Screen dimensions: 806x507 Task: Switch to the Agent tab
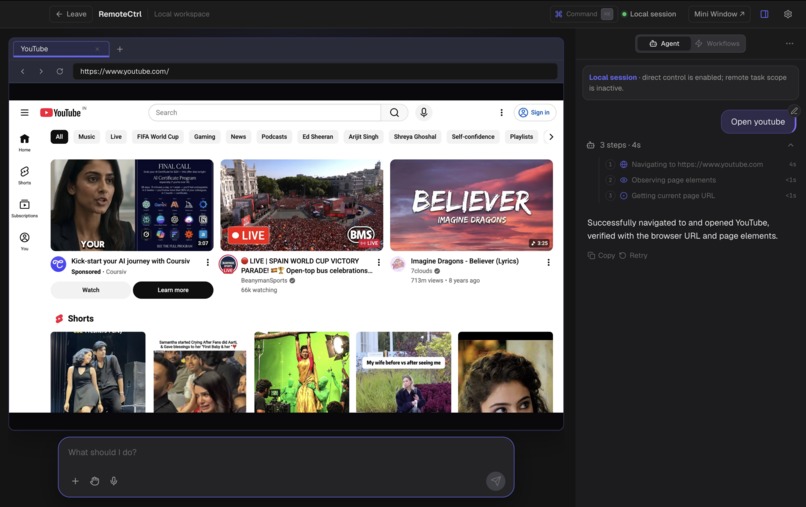tap(664, 44)
